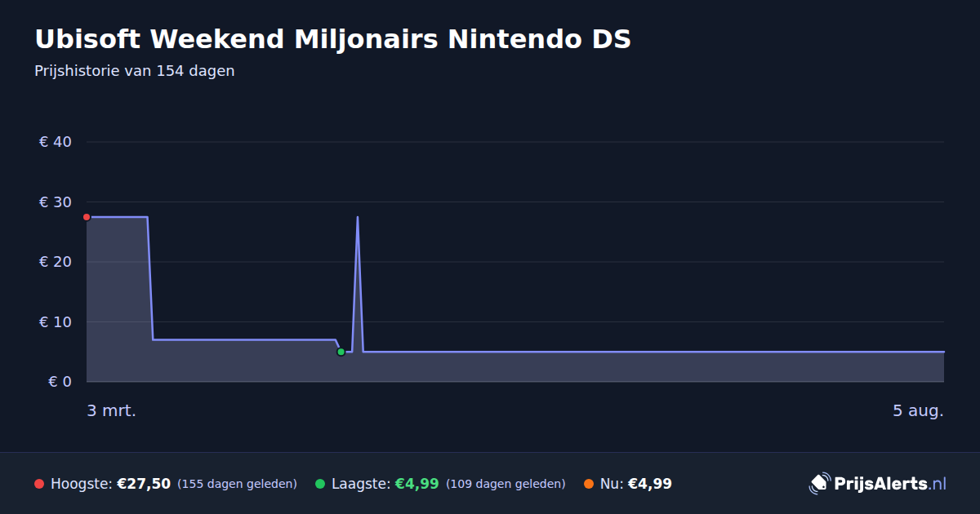Screen dimensions: 980x514
Task: Click the 5 aug. end date label
Action: 918,410
